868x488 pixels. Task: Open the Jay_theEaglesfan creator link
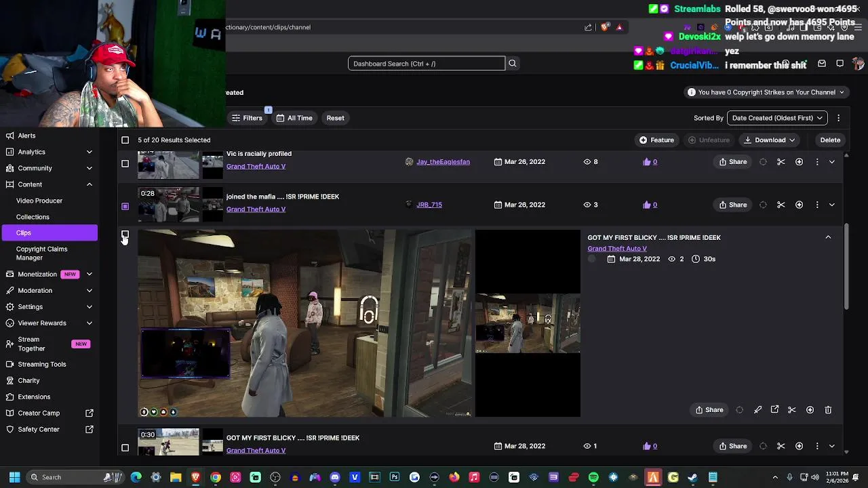[x=443, y=162]
